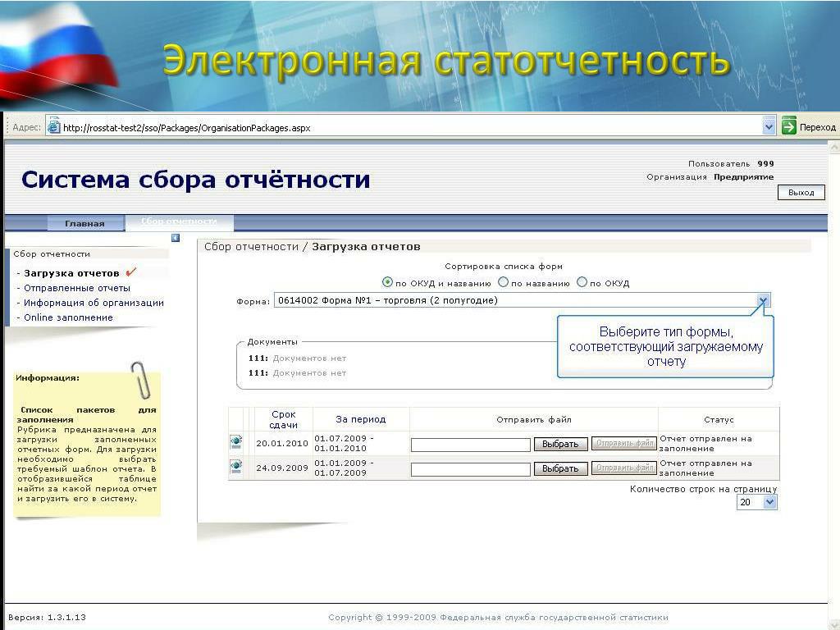Click Отправить файл for 20.01.2010 row
The image size is (840, 630).
624,444
